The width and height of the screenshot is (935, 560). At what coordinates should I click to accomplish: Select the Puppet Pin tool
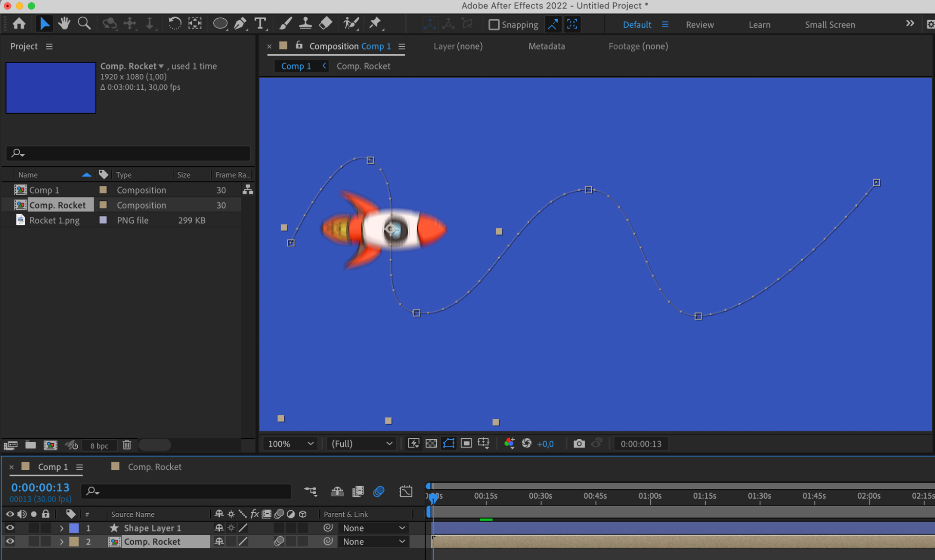tap(375, 23)
